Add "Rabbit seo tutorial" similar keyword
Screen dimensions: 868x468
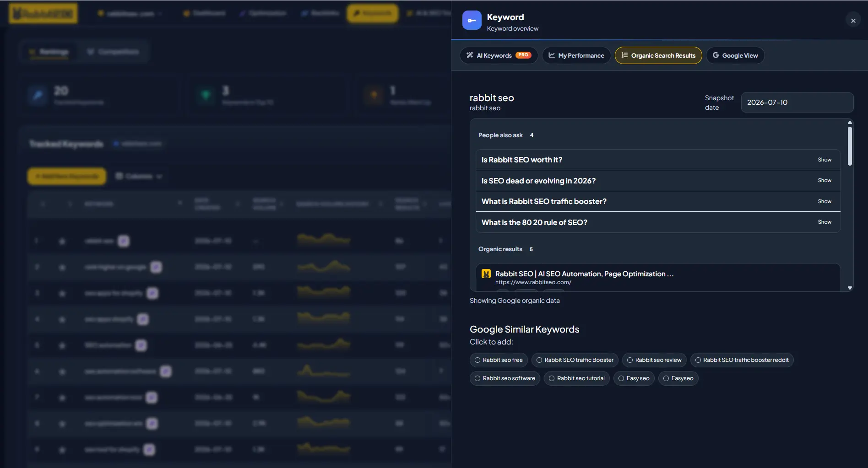tap(577, 378)
